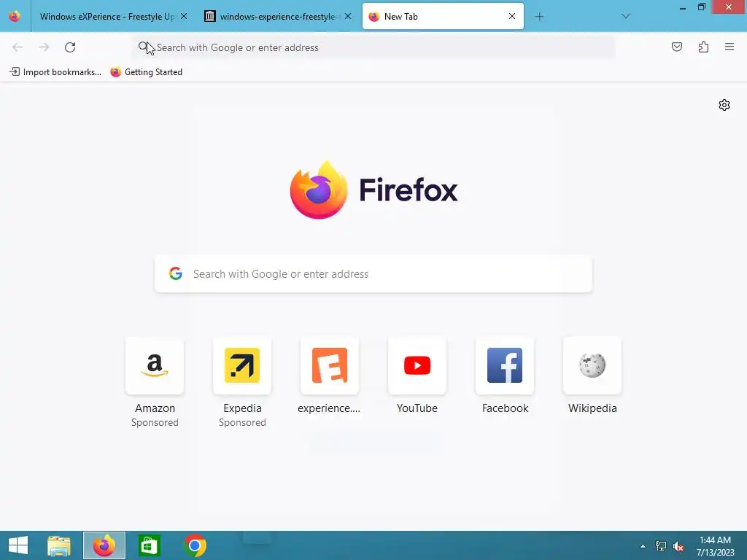
Task: Close the New Tab tab
Action: pyautogui.click(x=512, y=16)
